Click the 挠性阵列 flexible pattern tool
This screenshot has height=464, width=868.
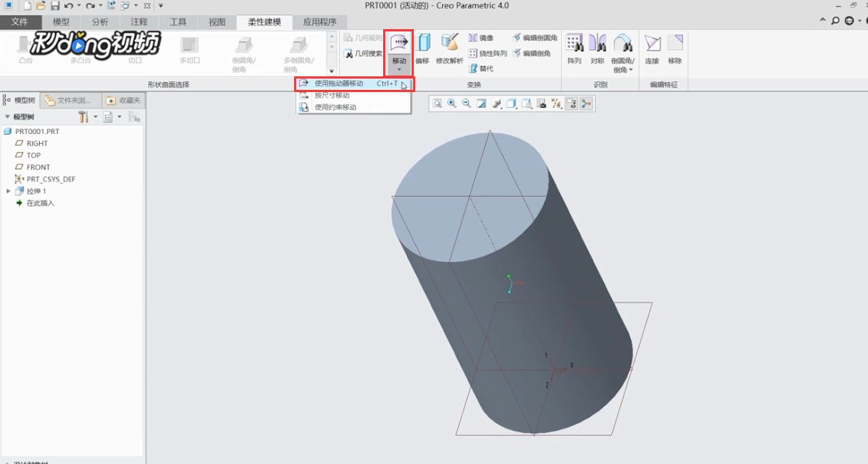click(488, 53)
